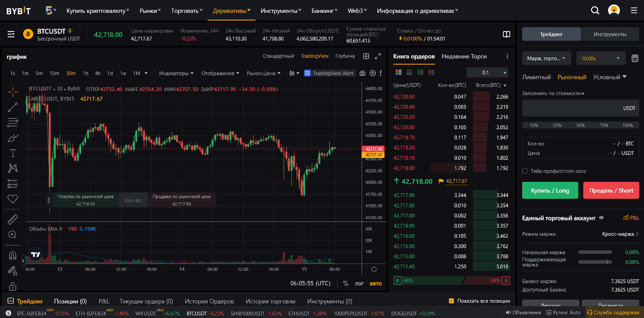Take chart snapshot with camera icon

tap(363, 73)
